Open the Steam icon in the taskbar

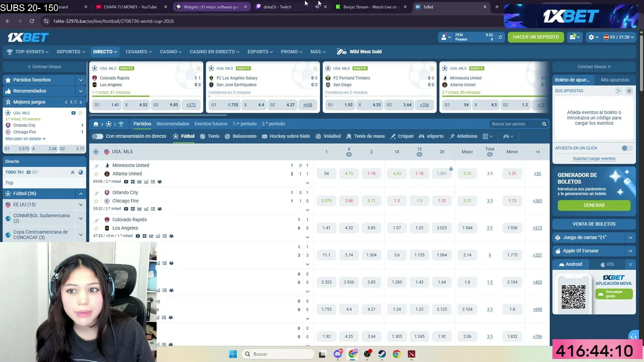pyautogui.click(x=382, y=354)
